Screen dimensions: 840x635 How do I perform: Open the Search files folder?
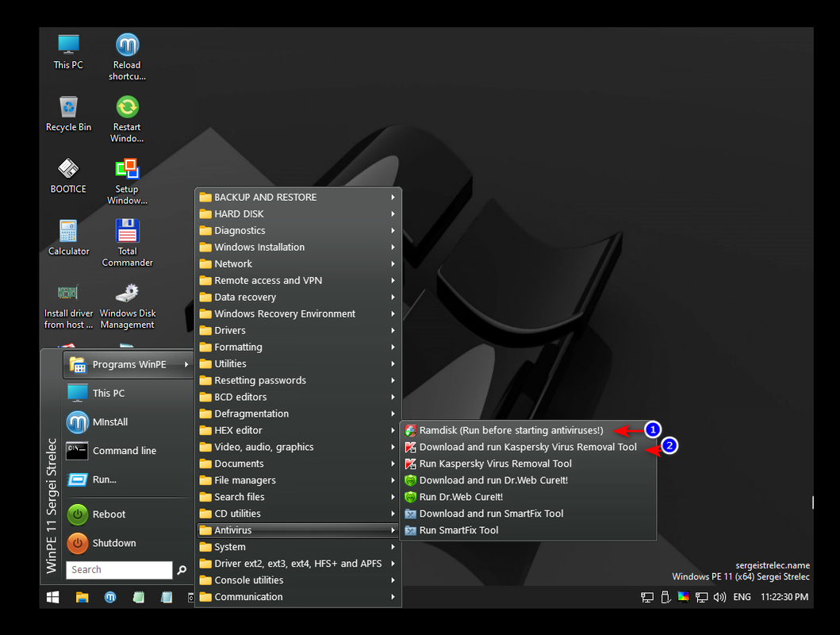click(x=298, y=497)
